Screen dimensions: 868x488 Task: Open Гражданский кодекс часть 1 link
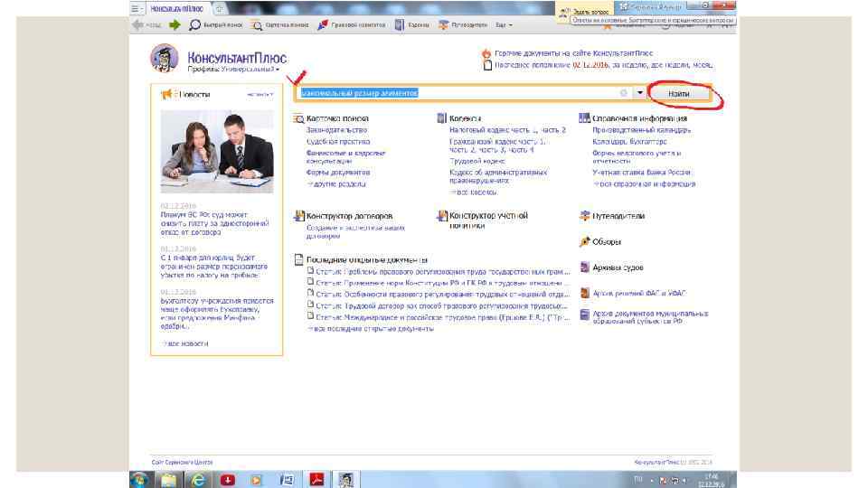click(x=497, y=142)
